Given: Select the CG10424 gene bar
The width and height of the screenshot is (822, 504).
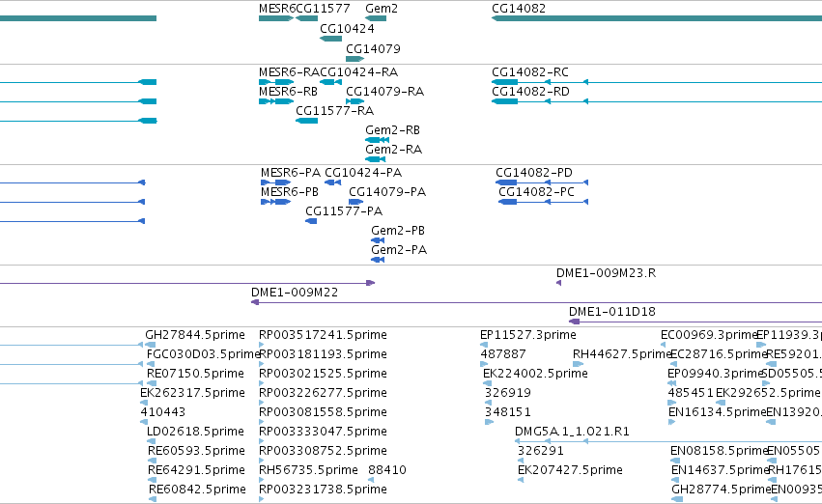Looking at the screenshot, I should [x=330, y=39].
